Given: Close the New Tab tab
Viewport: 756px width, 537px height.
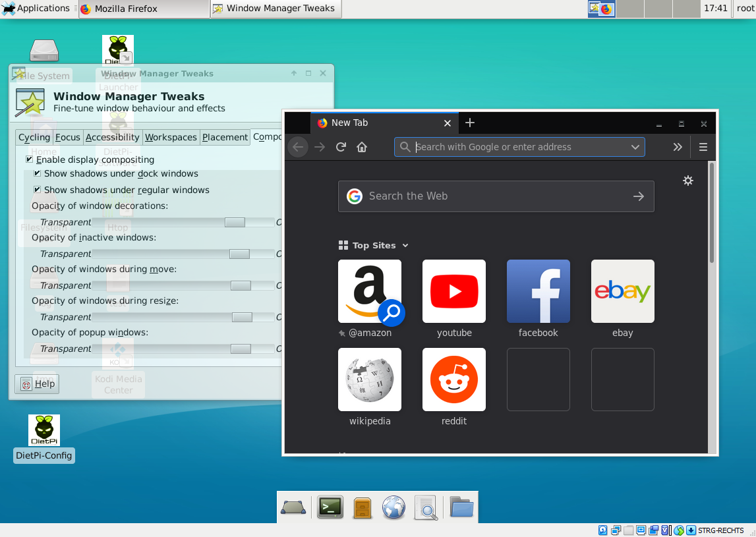Looking at the screenshot, I should [448, 123].
